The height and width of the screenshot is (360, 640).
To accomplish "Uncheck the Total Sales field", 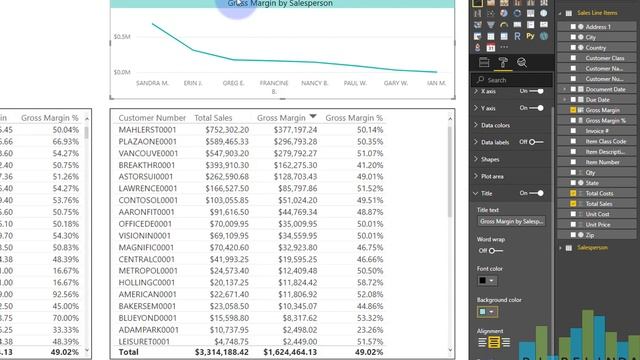I will [573, 204].
